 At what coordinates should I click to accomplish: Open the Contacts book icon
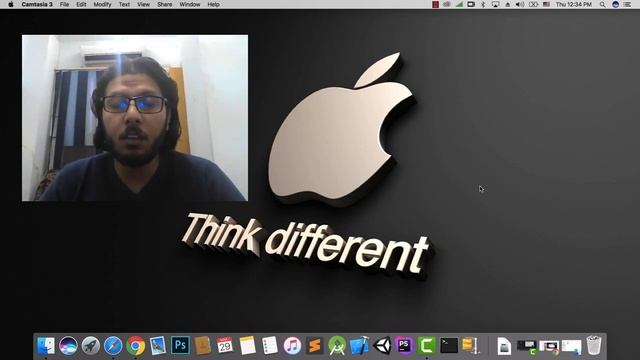(203, 346)
